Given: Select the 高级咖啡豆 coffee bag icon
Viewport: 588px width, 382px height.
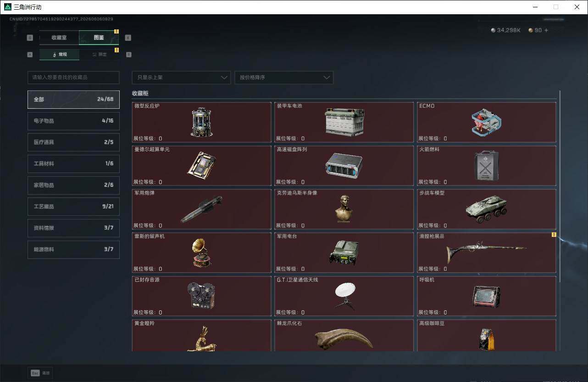Looking at the screenshot, I should click(486, 339).
